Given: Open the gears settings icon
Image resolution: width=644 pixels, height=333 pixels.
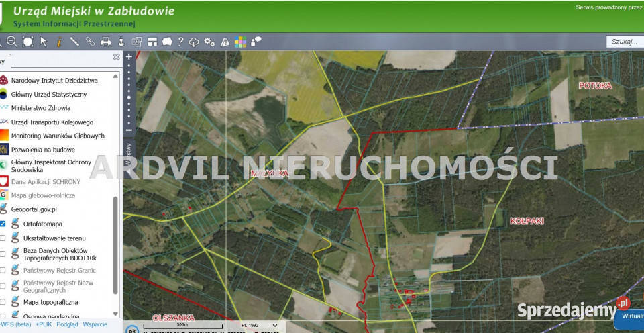Looking at the screenshot, I should pos(209,42).
